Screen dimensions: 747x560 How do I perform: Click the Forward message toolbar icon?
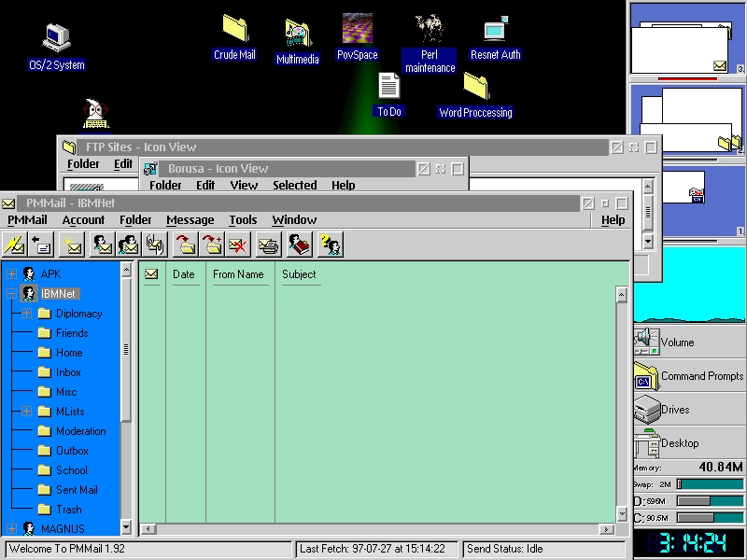coord(155,245)
